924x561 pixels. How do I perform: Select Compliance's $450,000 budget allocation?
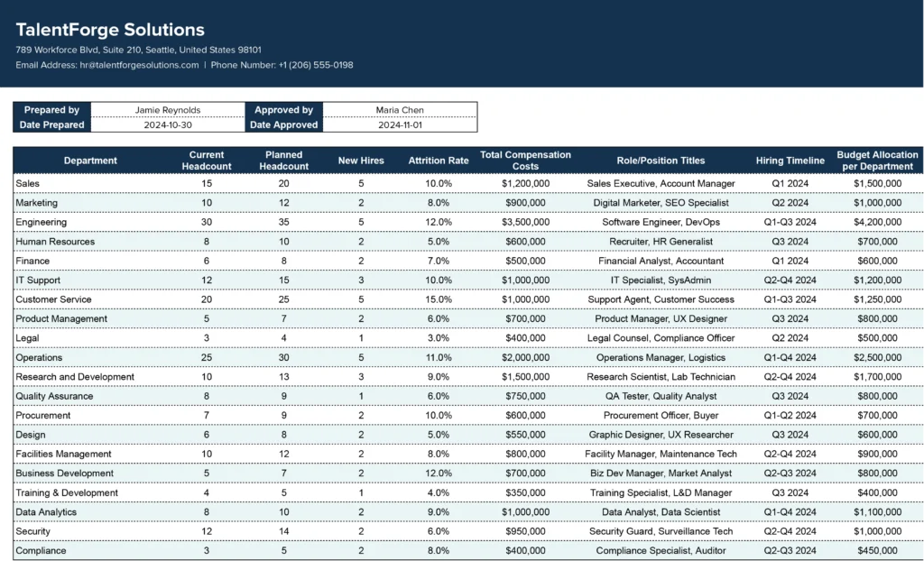tap(877, 550)
